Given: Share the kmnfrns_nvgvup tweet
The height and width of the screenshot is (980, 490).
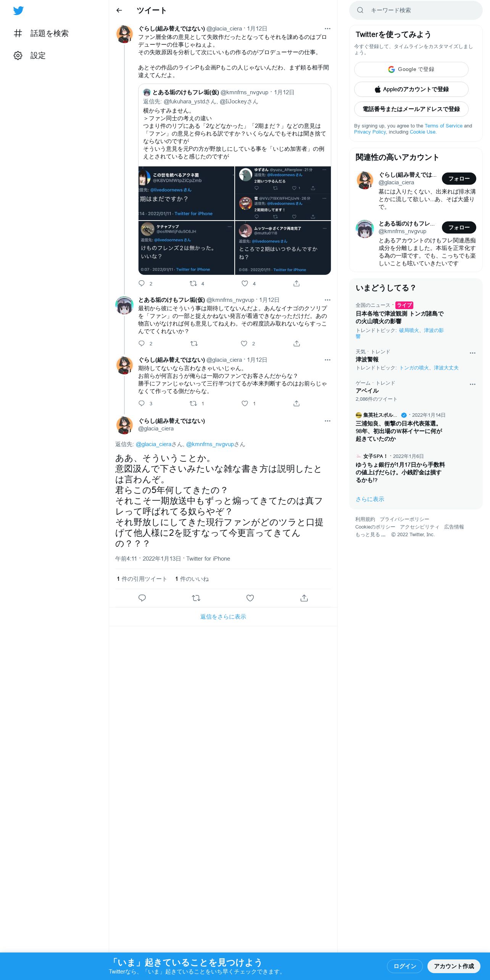Looking at the screenshot, I should (x=297, y=343).
